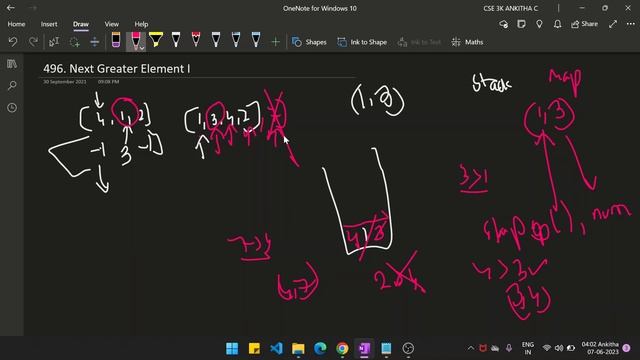
Task: Choose the Insert or remove extra space tool
Action: (94, 42)
